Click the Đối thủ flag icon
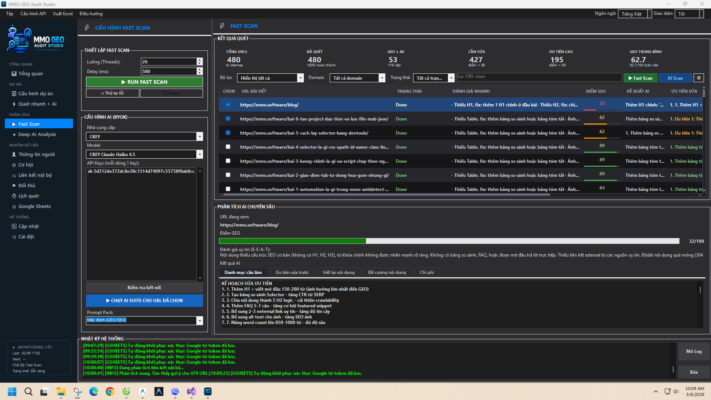 (x=14, y=185)
